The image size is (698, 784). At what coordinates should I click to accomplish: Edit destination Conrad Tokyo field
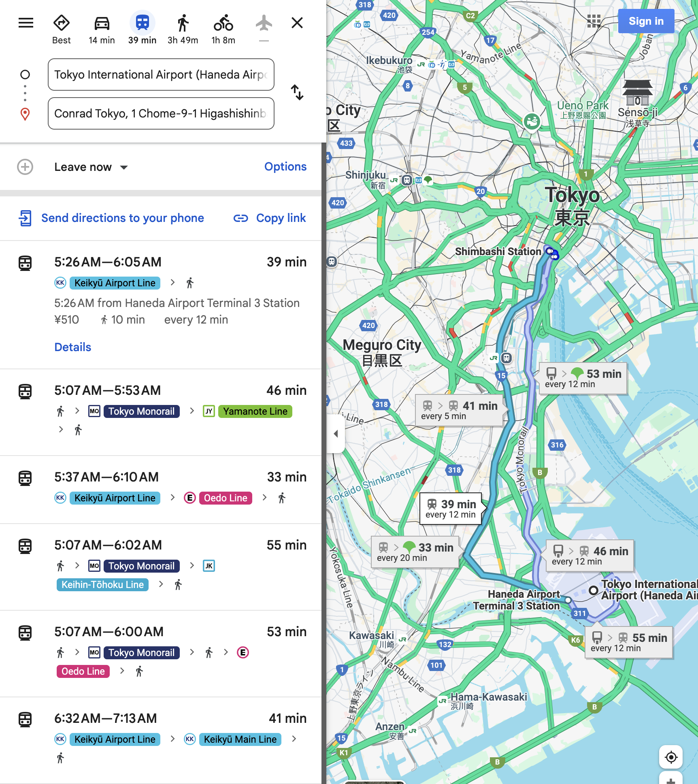[161, 113]
